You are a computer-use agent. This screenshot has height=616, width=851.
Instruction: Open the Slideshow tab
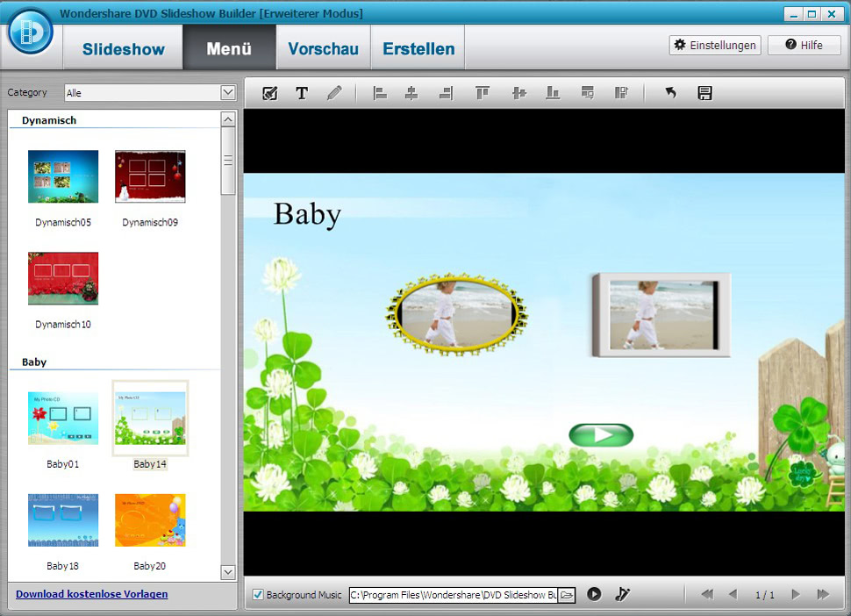tap(122, 48)
